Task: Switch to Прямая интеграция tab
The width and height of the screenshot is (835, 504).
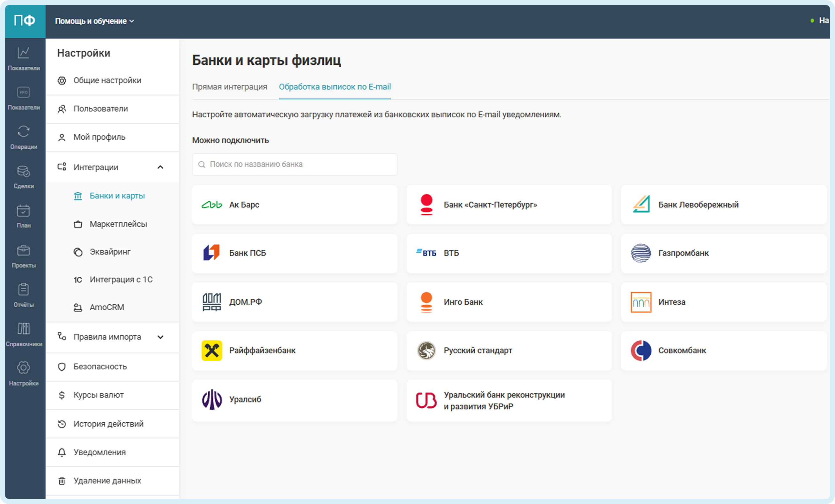Action: coord(229,87)
